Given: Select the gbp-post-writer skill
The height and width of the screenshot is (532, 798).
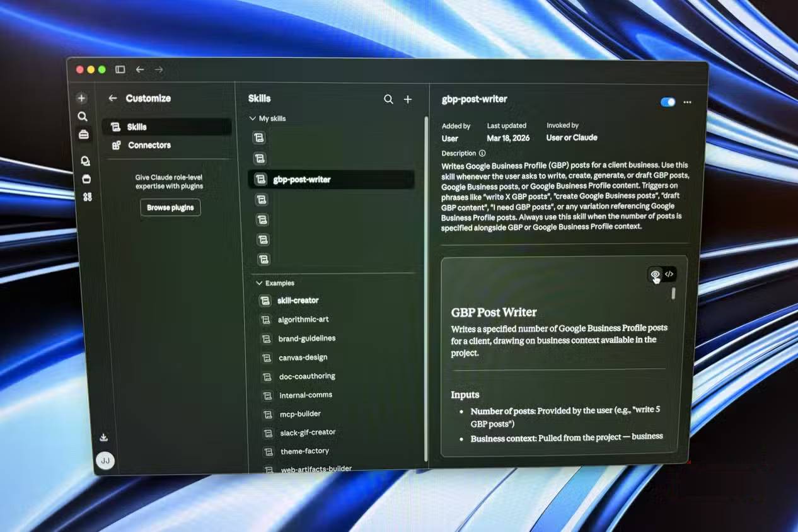Looking at the screenshot, I should tap(332, 180).
